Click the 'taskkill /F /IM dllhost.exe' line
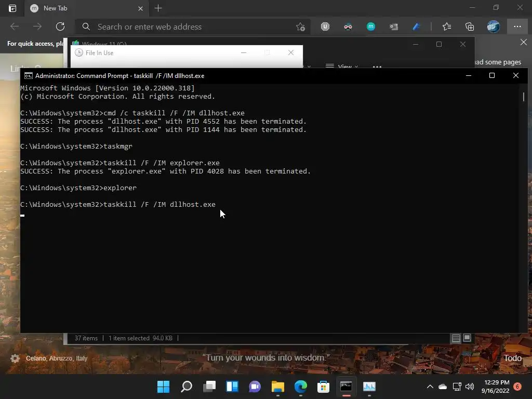Image resolution: width=532 pixels, height=399 pixels. (x=118, y=204)
